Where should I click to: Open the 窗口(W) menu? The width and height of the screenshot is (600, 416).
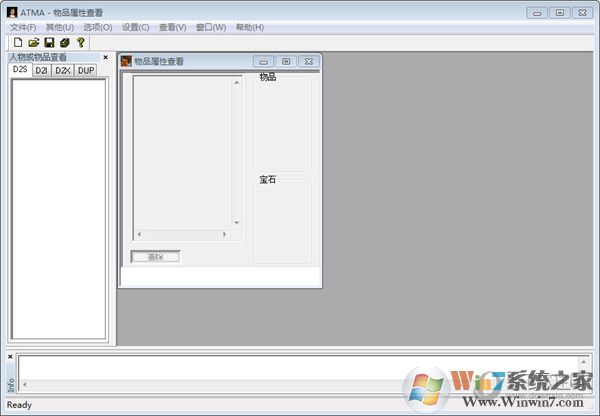211,28
